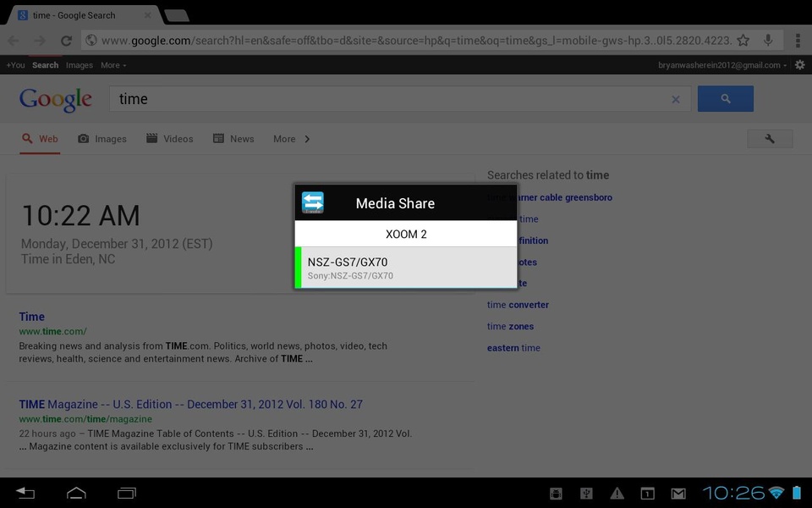
Task: Open Gmail notification icon in status bar
Action: coord(678,494)
